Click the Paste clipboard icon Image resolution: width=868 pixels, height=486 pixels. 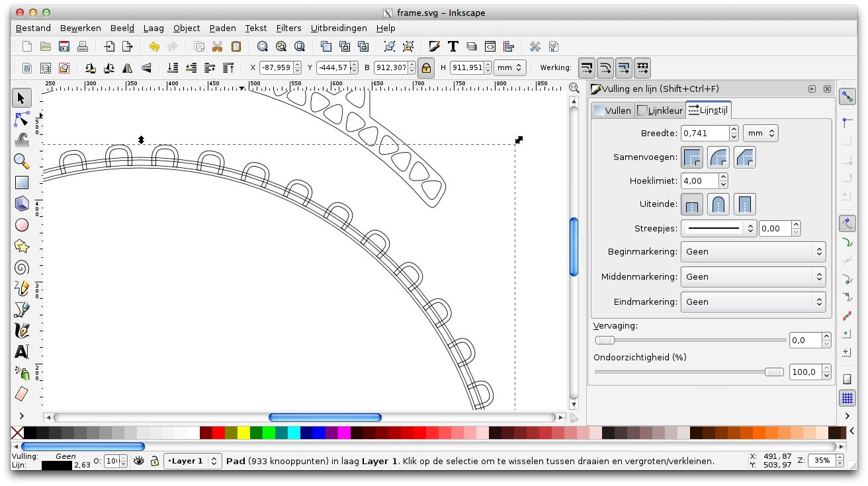pyautogui.click(x=236, y=46)
